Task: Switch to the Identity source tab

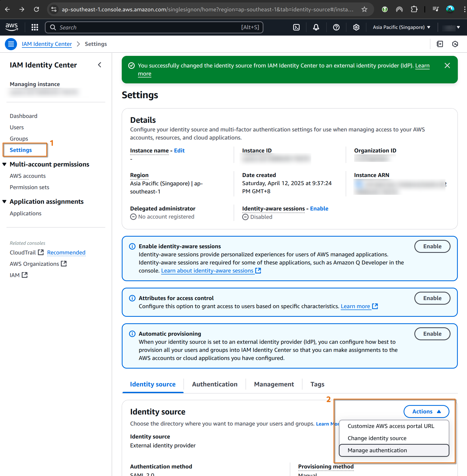Action: 153,384
